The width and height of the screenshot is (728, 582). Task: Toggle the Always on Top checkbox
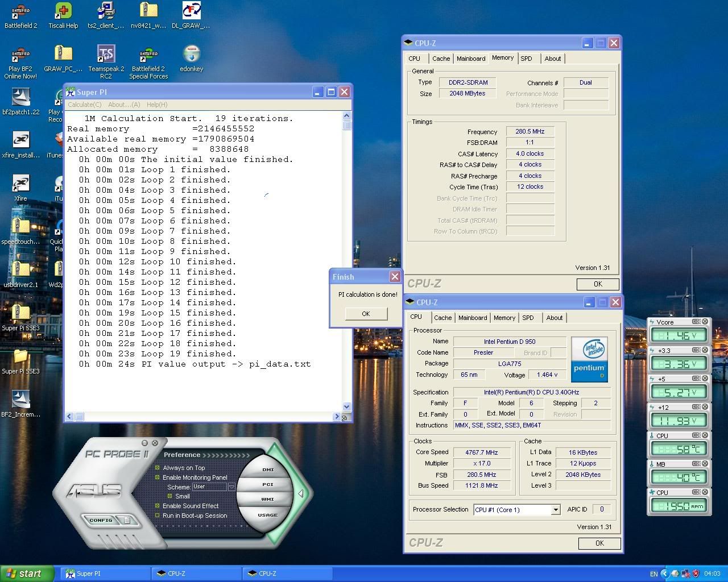[158, 468]
